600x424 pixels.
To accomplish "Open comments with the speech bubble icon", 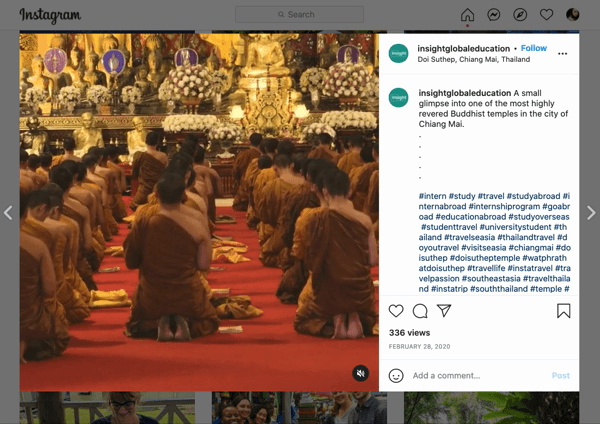I will point(420,311).
